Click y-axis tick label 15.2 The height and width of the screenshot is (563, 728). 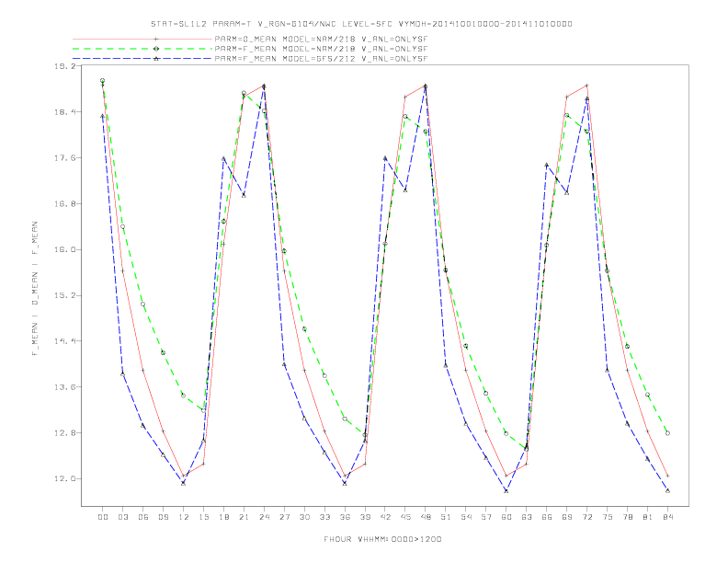64,295
